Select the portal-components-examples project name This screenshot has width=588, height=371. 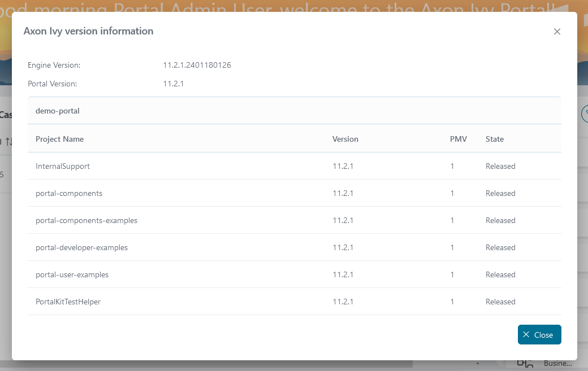[87, 220]
